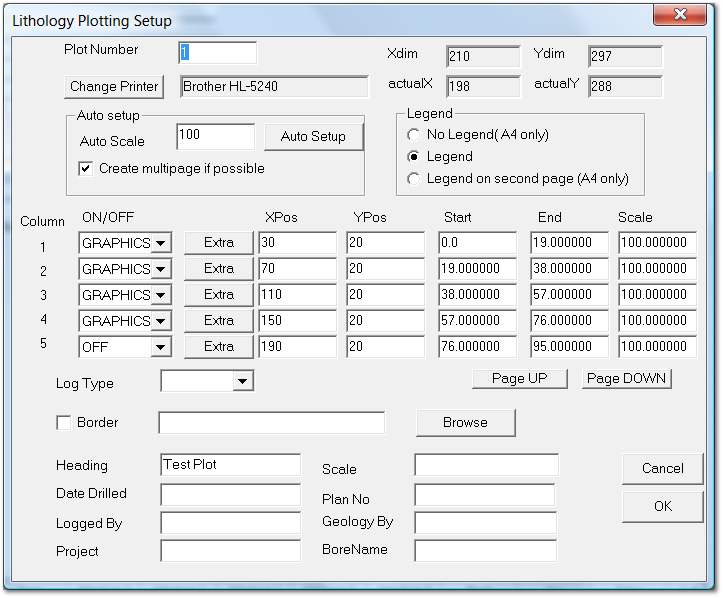Click the Auto Scale input field
723x598 pixels.
click(215, 136)
